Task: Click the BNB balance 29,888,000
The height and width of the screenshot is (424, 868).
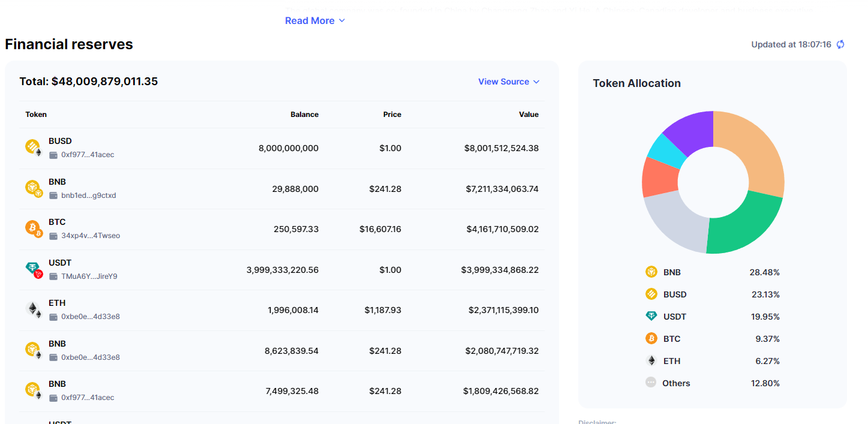Action: point(296,189)
